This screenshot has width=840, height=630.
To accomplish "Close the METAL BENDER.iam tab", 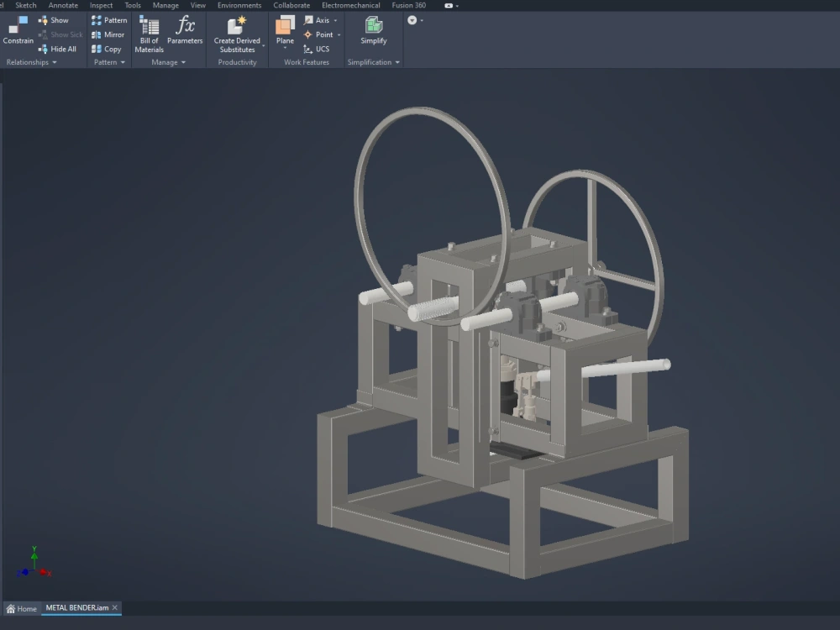I will coord(114,608).
